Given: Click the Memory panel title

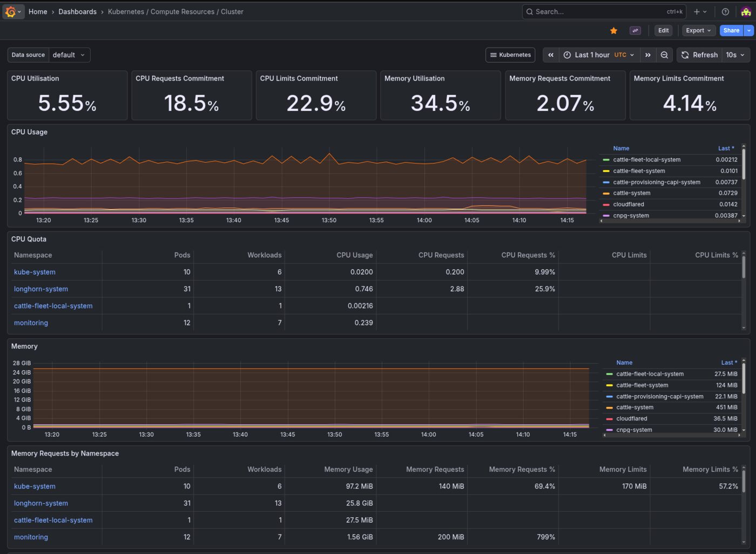Looking at the screenshot, I should tap(24, 346).
